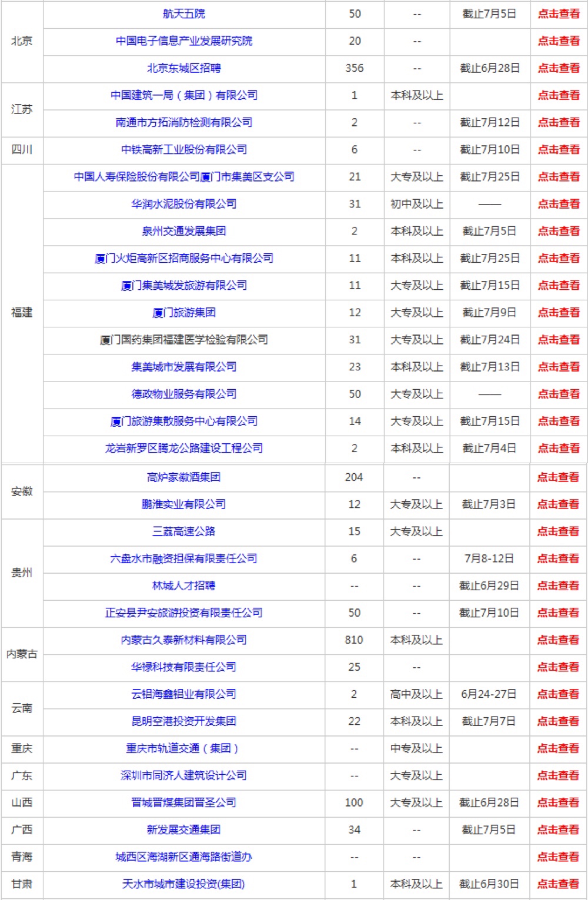The image size is (588, 900).
Task: Click 点击查看 for 厦门旅游集团
Action: [559, 312]
